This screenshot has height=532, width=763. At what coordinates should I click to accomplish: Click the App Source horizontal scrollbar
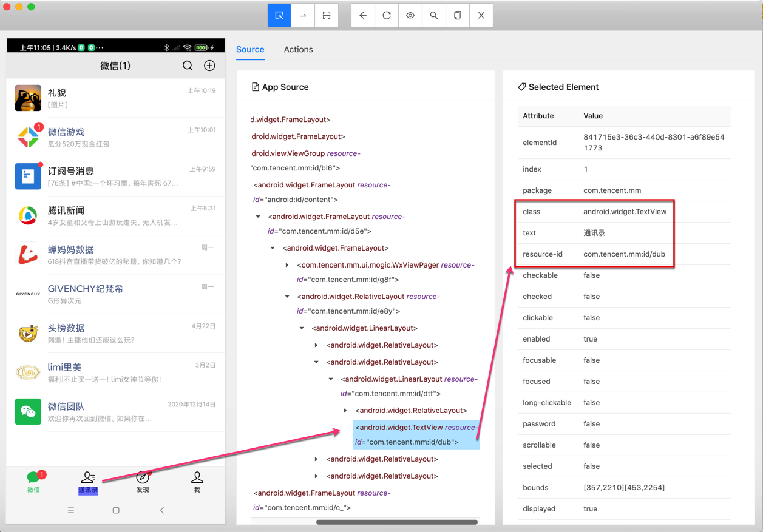[397, 522]
